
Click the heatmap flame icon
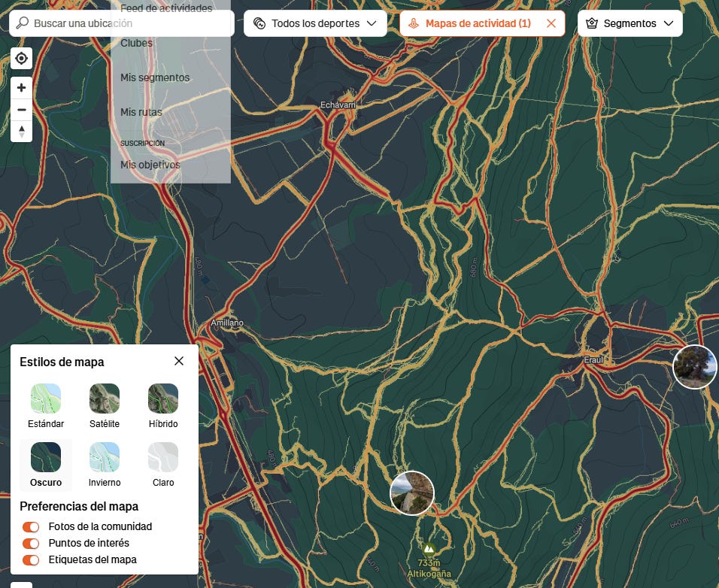coord(414,23)
